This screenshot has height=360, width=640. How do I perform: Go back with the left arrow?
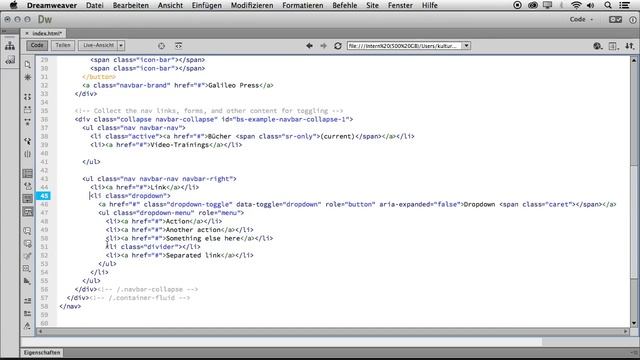(309, 46)
